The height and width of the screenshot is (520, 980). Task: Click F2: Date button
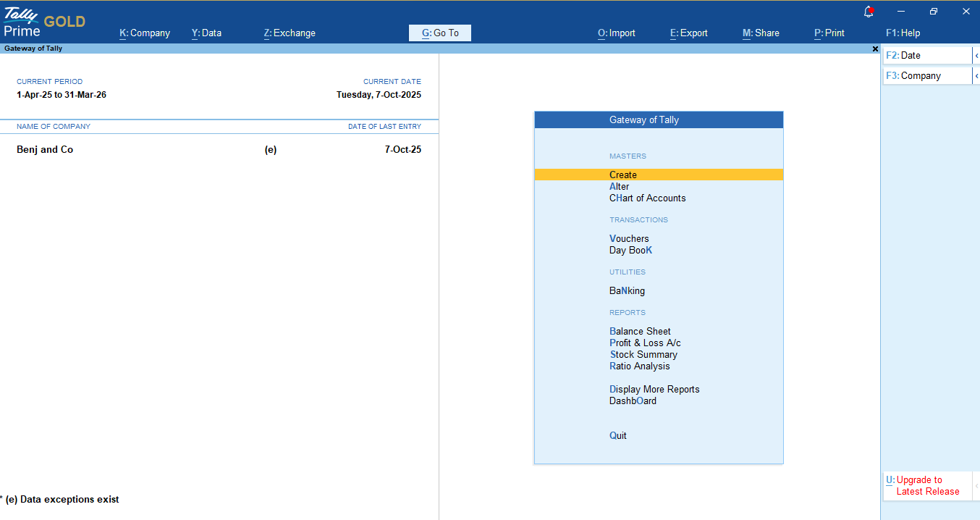(927, 56)
